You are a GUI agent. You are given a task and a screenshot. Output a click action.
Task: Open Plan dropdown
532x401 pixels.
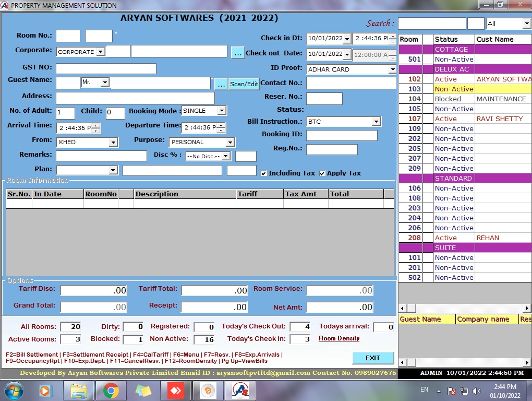(113, 170)
